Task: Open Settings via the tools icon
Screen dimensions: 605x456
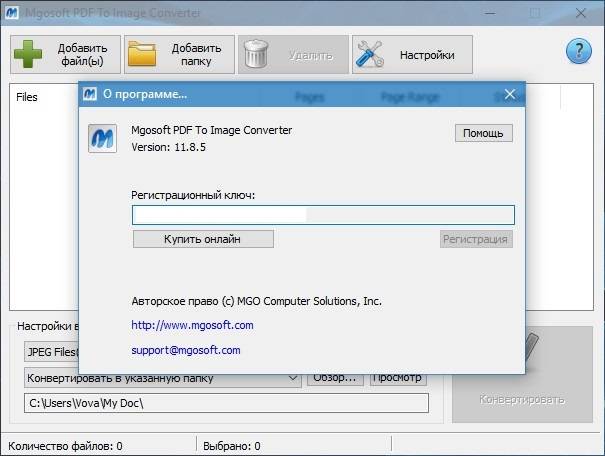Action: [x=370, y=54]
